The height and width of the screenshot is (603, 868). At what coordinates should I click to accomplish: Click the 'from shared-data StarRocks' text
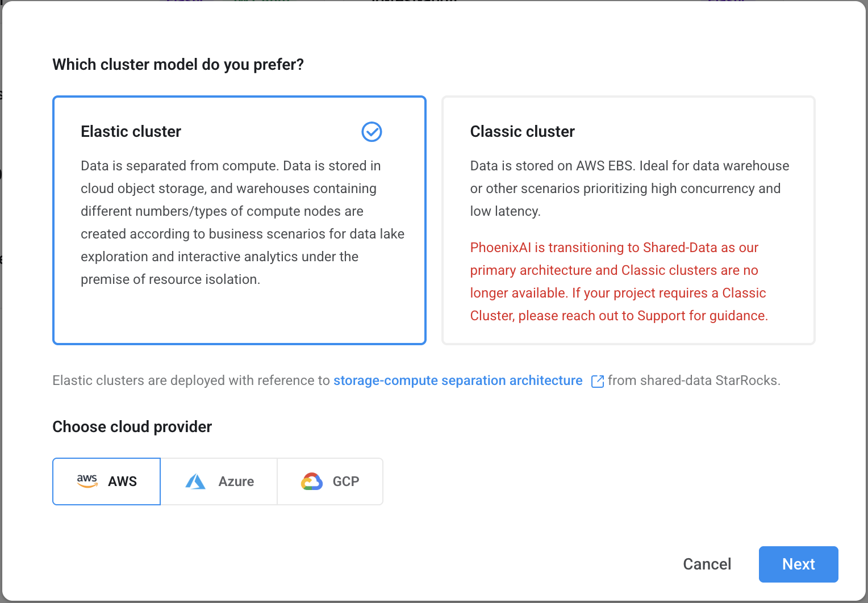pyautogui.click(x=694, y=380)
